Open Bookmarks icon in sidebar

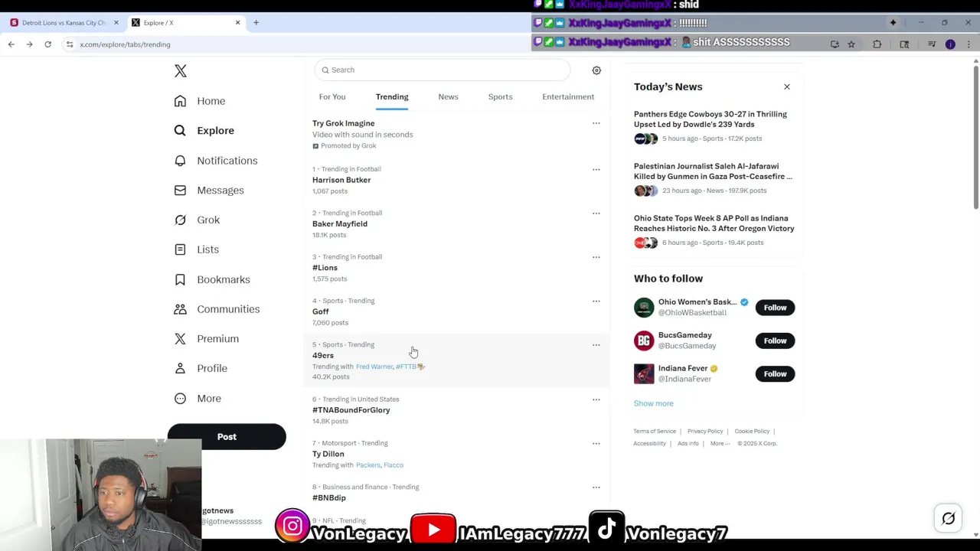pyautogui.click(x=180, y=279)
